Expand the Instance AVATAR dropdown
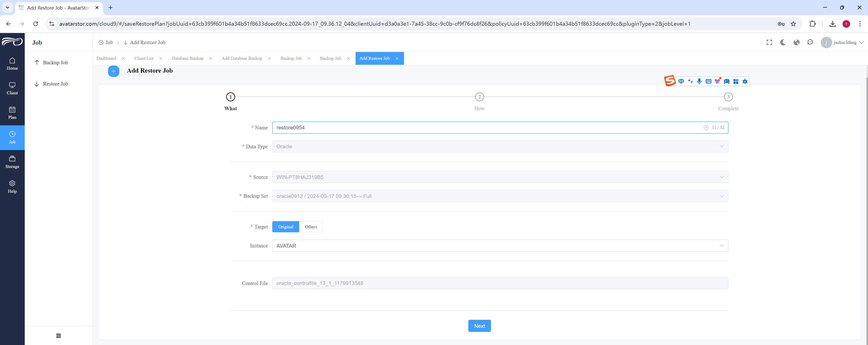This screenshot has width=868, height=345. tap(500, 246)
